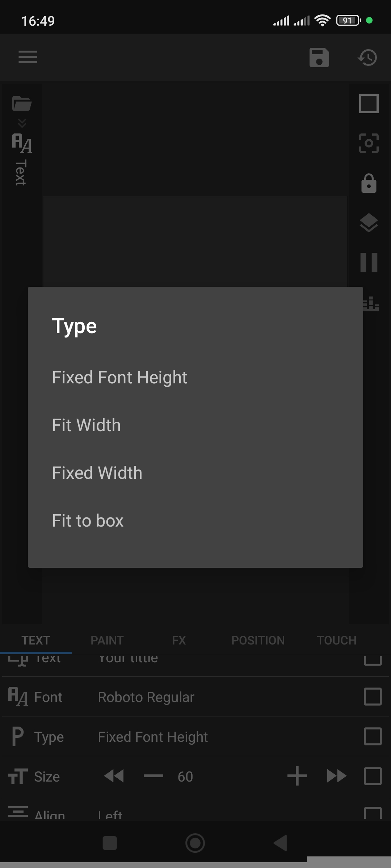Switch to the POSITION tab
Screen dimensions: 391x868
coord(258,640)
